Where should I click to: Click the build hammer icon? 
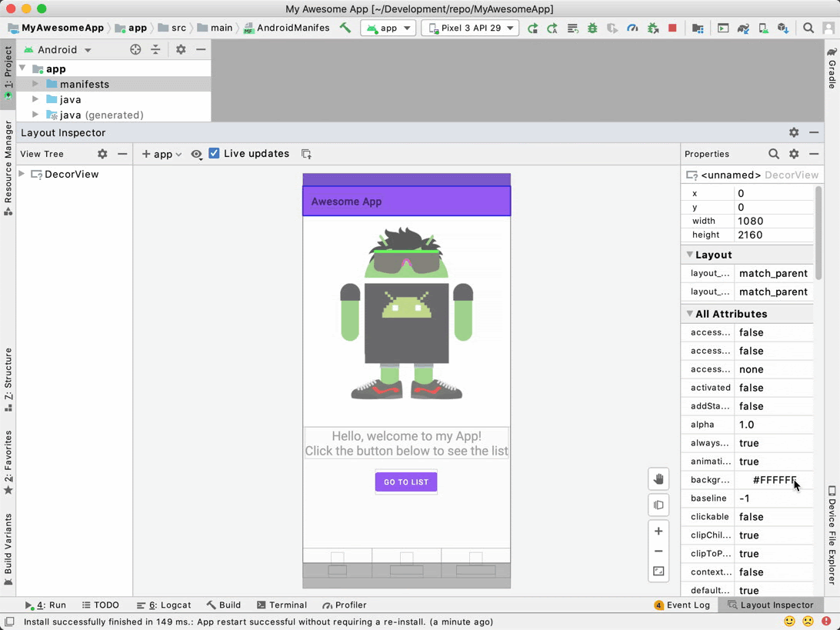point(345,28)
